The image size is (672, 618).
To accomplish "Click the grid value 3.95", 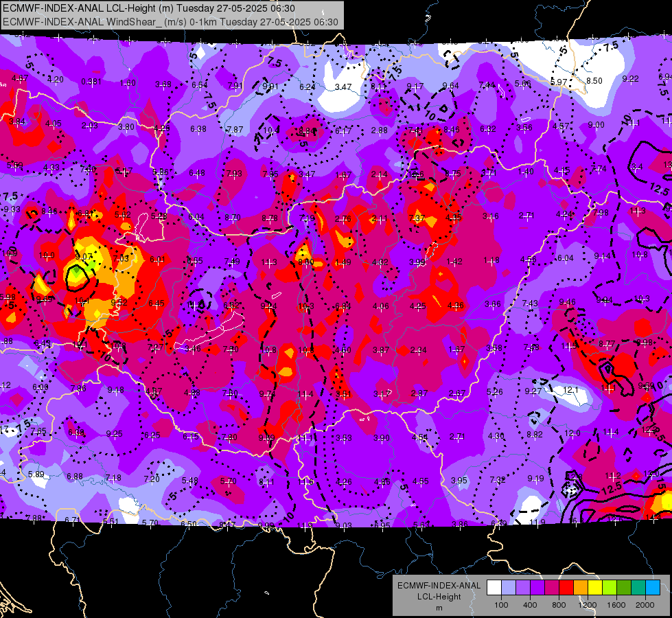I will coord(459,481).
